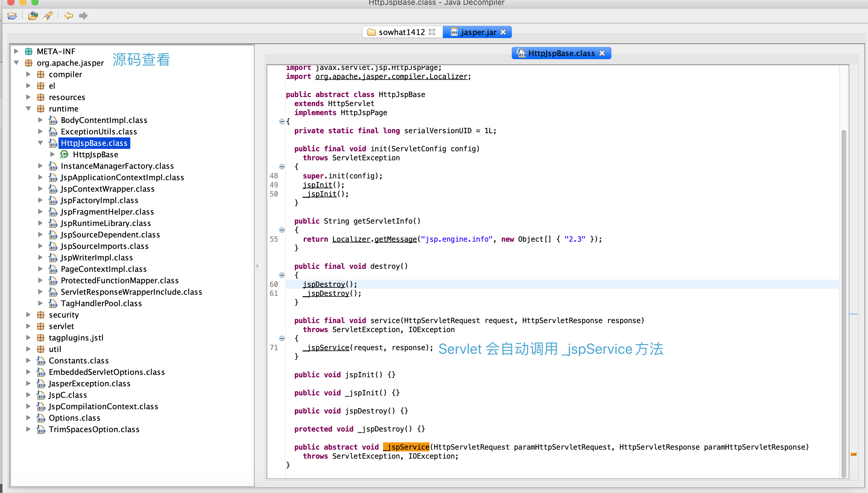This screenshot has height=493, width=868.
Task: Fold the init method body
Action: point(282,166)
